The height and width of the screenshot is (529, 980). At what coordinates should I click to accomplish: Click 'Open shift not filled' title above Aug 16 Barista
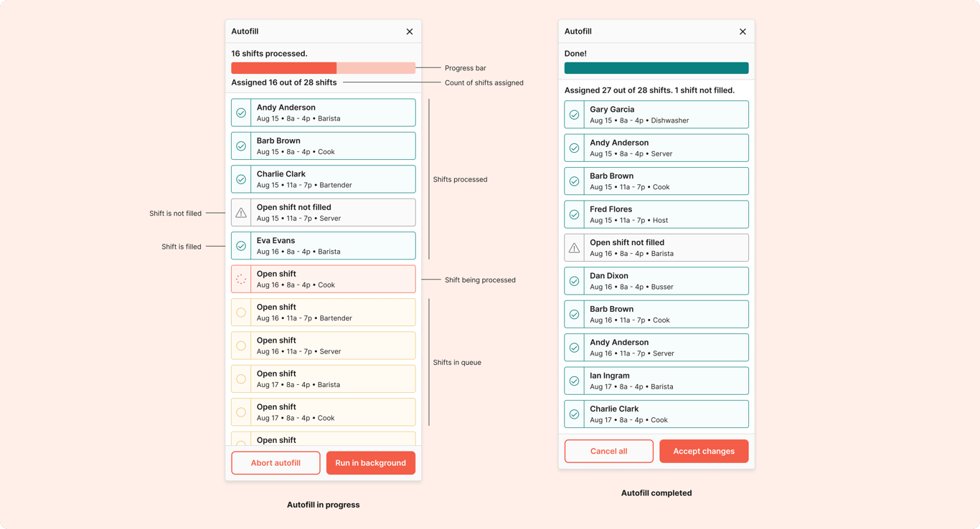click(627, 243)
